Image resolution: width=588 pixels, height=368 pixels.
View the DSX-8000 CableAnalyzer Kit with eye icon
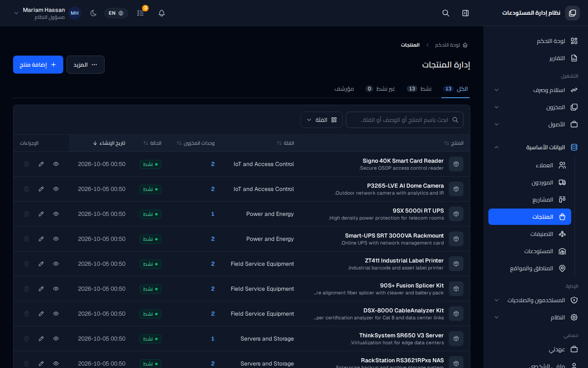coord(56,314)
